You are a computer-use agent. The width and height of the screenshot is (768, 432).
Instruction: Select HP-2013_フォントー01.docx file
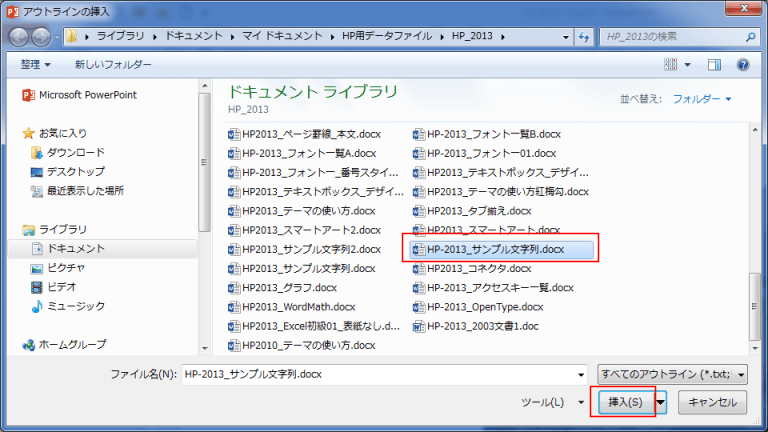(484, 153)
